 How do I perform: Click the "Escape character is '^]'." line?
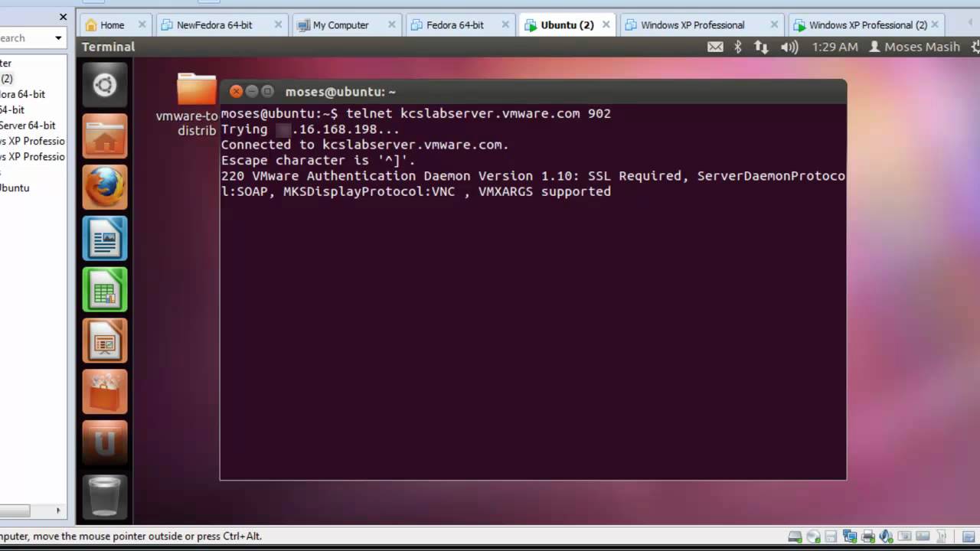pyautogui.click(x=318, y=160)
